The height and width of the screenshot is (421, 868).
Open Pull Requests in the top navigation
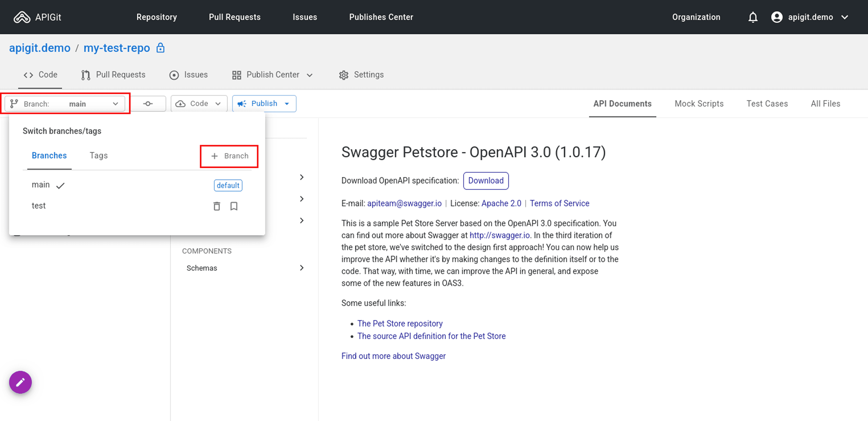(235, 17)
